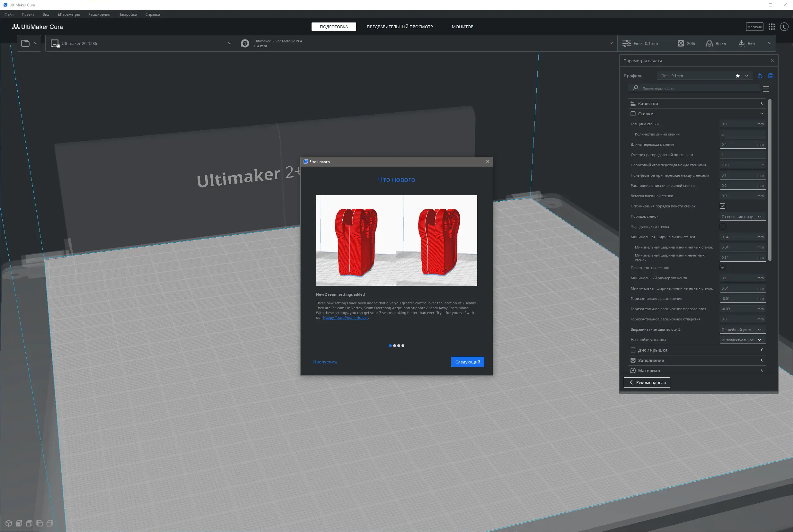Open the Fine - 0.1mm profile dropdown
The width and height of the screenshot is (793, 532).
pyautogui.click(x=704, y=76)
